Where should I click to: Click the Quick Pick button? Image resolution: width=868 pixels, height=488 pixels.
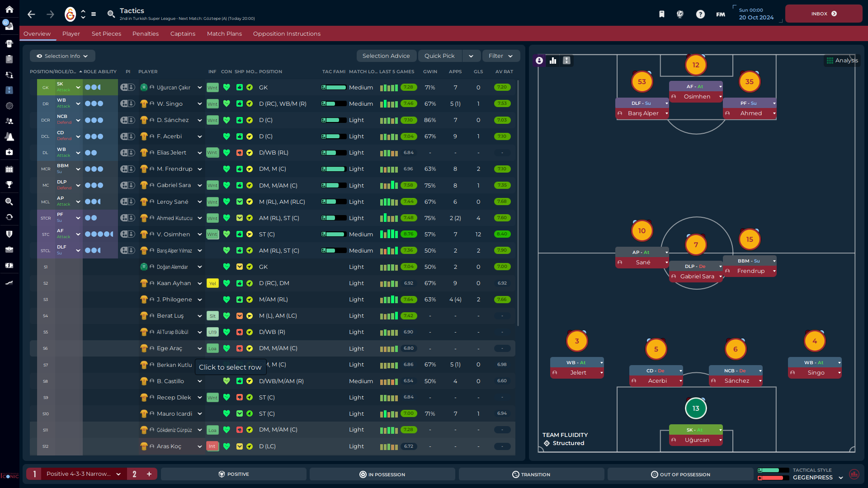click(x=439, y=56)
